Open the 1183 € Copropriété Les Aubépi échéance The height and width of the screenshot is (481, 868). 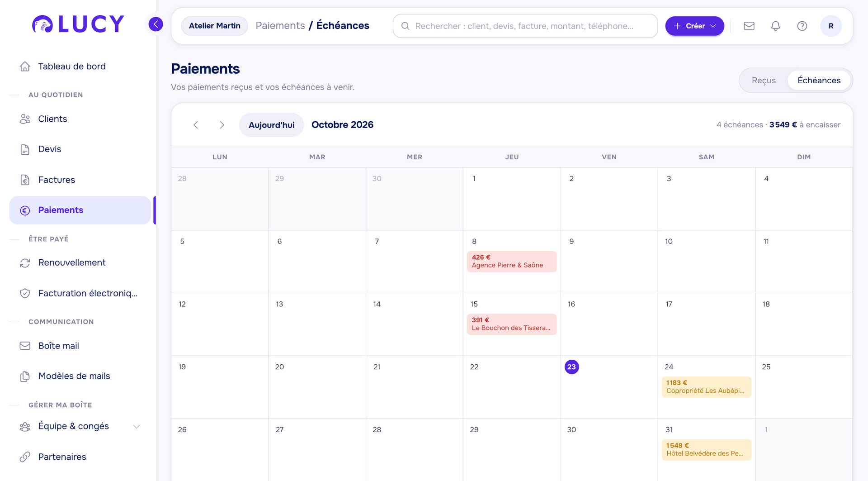click(x=706, y=387)
